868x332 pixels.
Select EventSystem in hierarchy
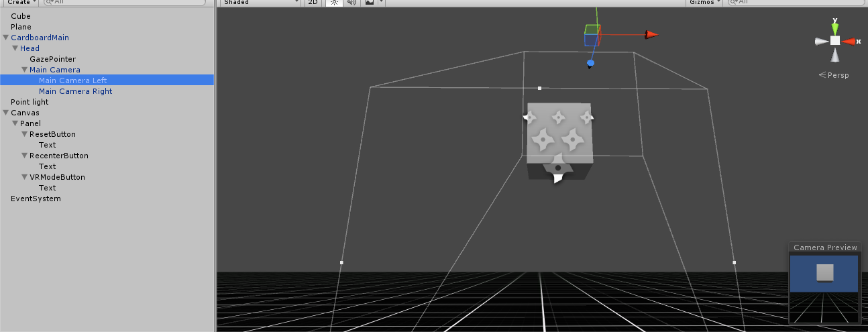tap(107, 199)
